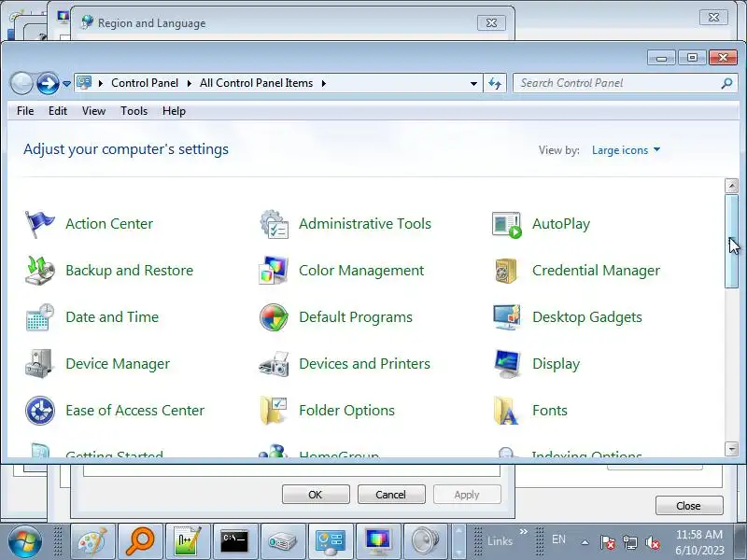Click the Folder Options link text
The image size is (747, 560).
346,411
